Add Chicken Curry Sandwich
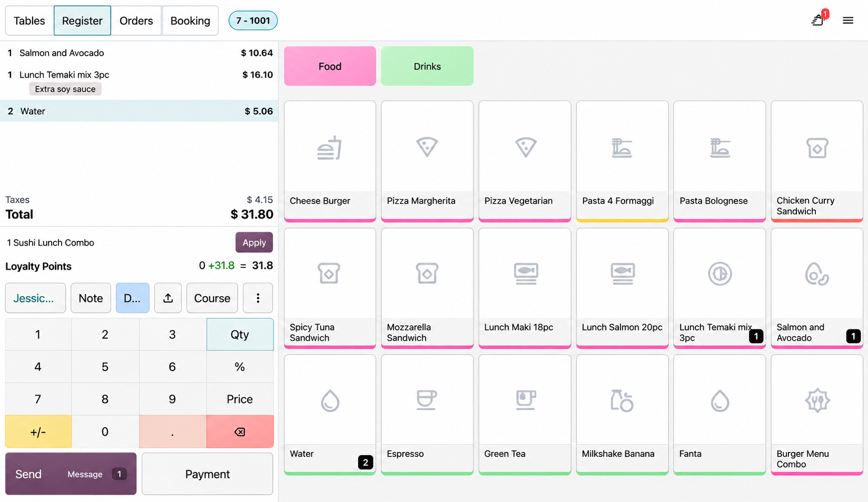 coord(817,161)
